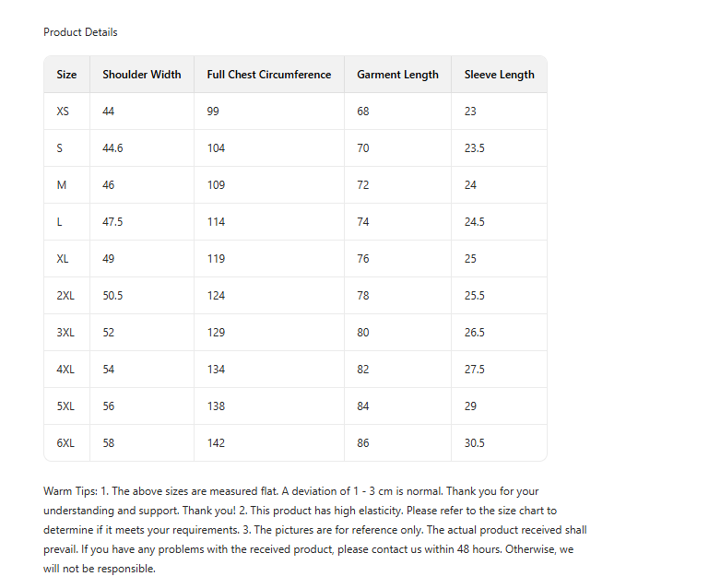Click the Size column header

tap(66, 75)
